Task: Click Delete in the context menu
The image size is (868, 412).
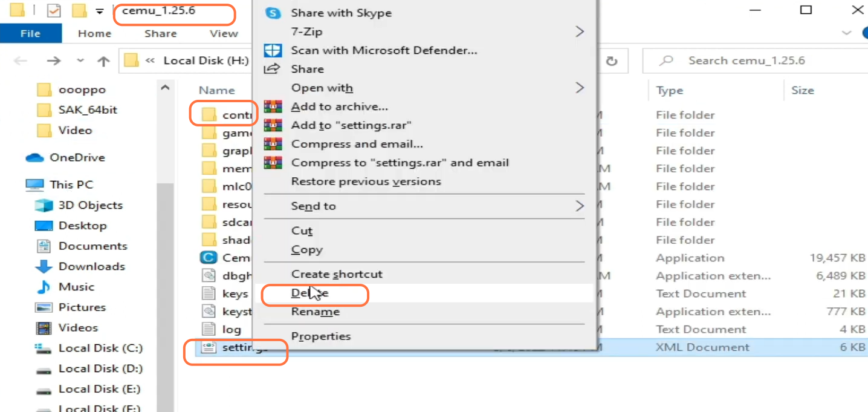Action: (x=309, y=293)
